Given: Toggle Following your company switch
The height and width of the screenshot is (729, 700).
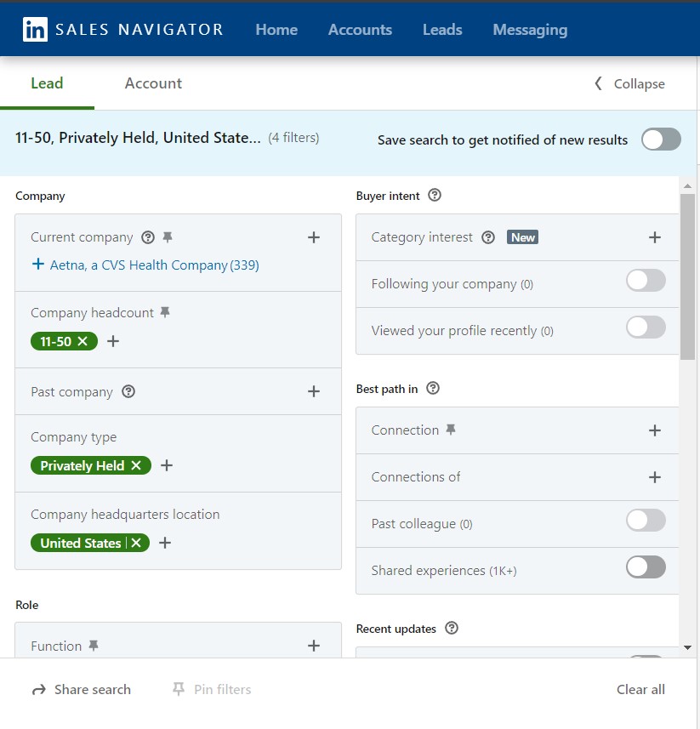Looking at the screenshot, I should [x=646, y=281].
